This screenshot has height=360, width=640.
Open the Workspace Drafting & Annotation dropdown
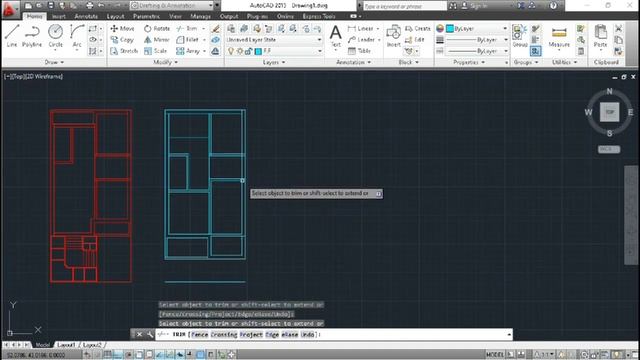click(x=172, y=6)
